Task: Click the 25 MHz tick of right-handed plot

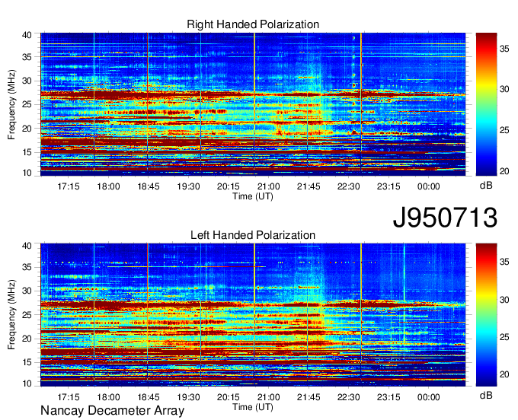Action: point(27,104)
